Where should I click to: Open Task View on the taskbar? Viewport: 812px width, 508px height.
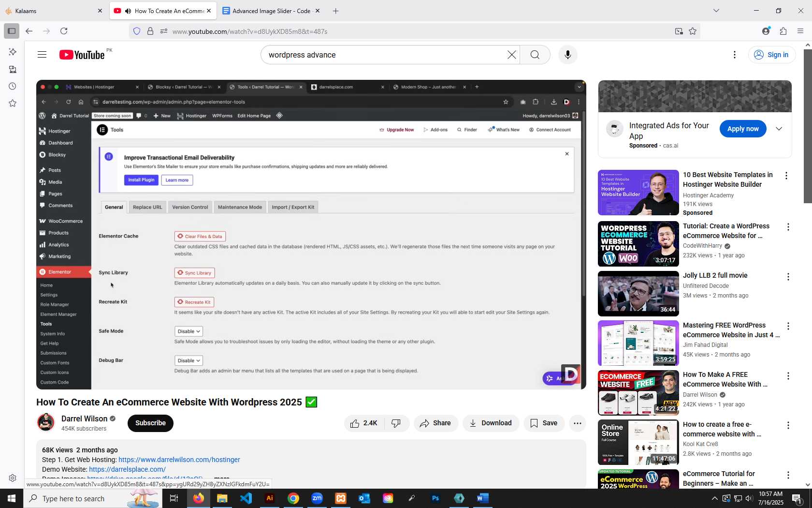tap(174, 498)
